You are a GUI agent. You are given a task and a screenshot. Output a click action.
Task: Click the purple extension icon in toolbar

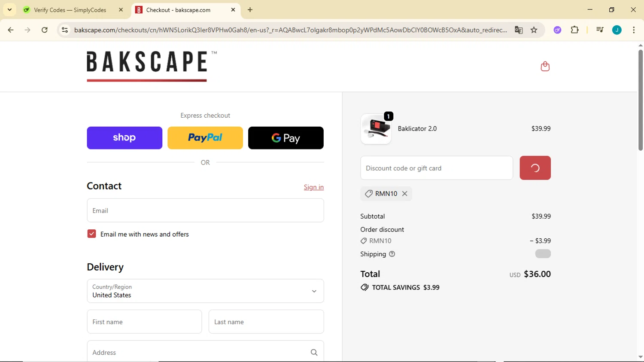click(557, 30)
